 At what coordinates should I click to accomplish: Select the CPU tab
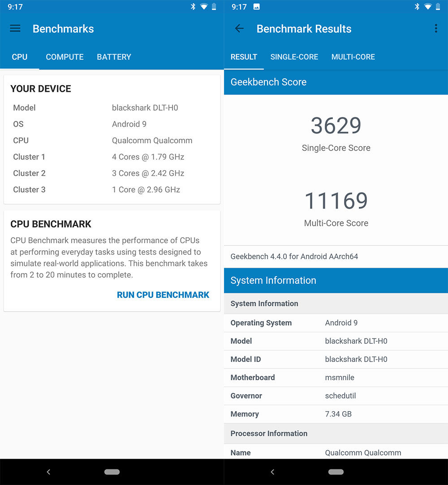(20, 57)
